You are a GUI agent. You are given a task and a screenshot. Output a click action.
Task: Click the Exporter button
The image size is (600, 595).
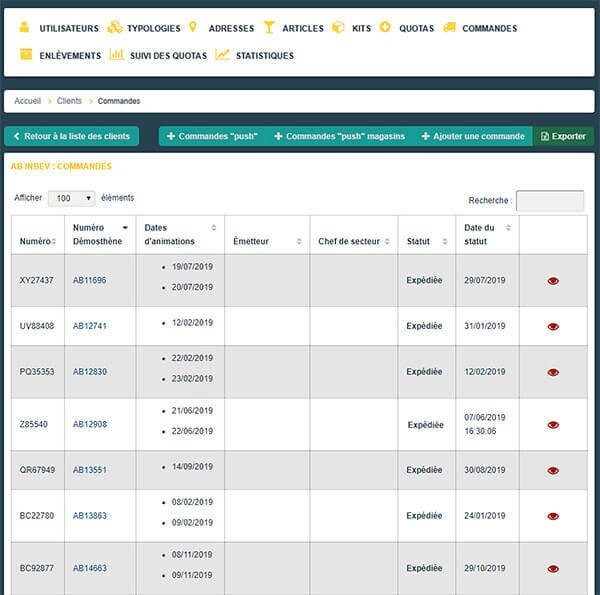click(x=563, y=136)
